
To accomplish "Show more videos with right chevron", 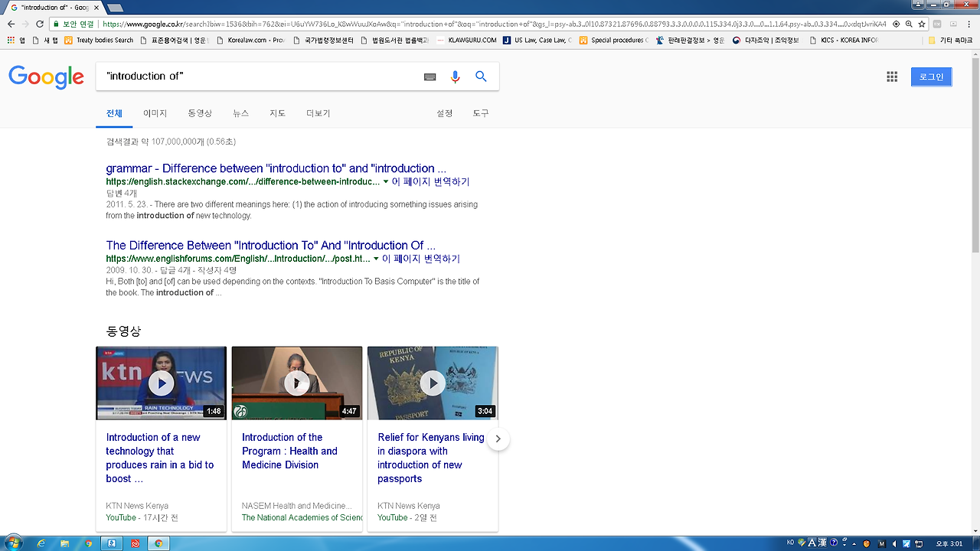I will 498,439.
